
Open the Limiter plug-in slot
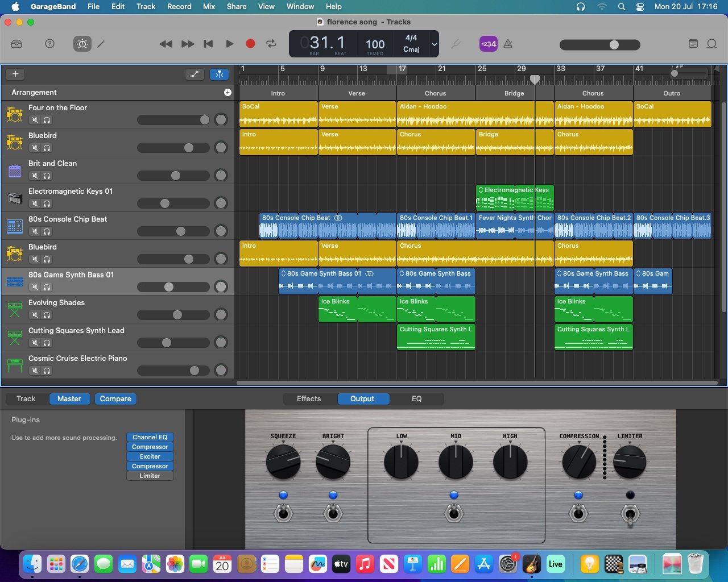point(150,476)
